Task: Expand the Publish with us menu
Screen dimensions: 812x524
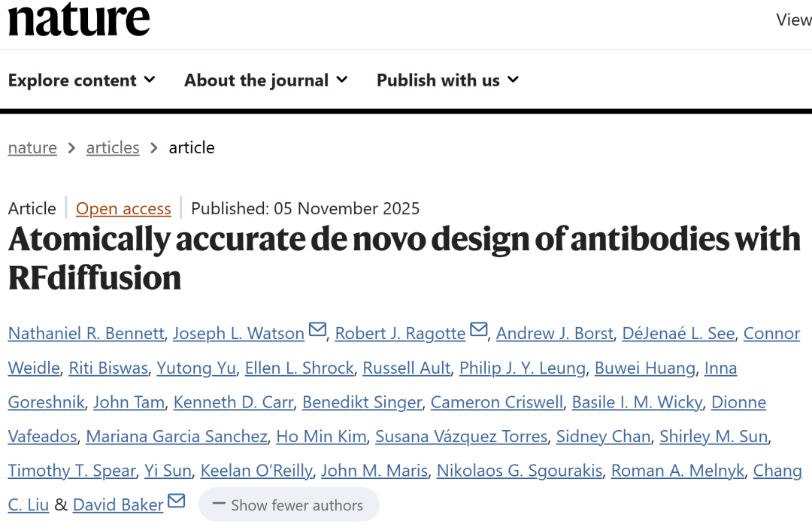Action: pyautogui.click(x=448, y=80)
